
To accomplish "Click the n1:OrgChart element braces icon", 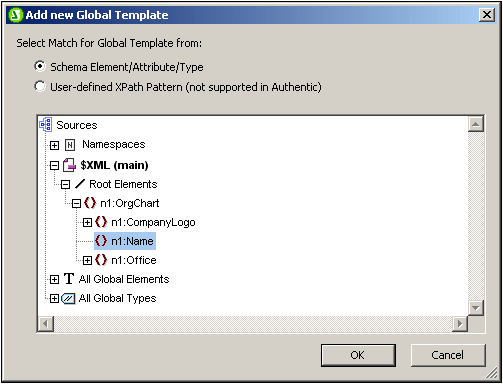I will pos(90,203).
